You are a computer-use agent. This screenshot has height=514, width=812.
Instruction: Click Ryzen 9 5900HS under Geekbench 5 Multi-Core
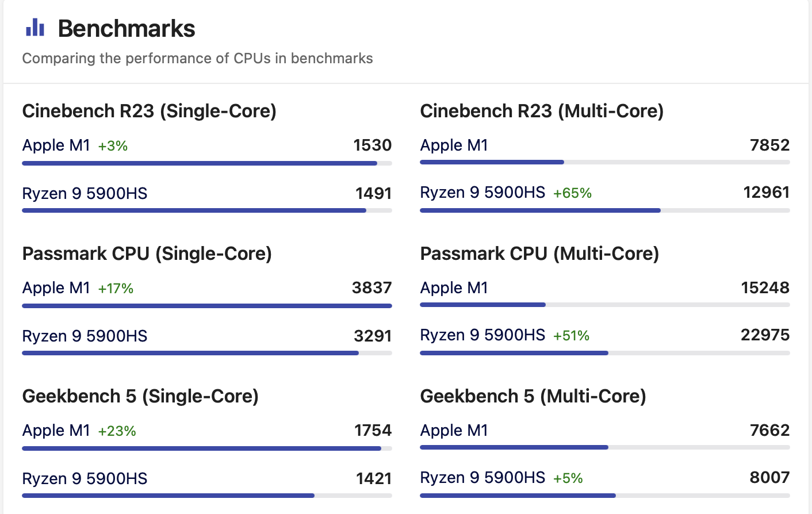[482, 478]
